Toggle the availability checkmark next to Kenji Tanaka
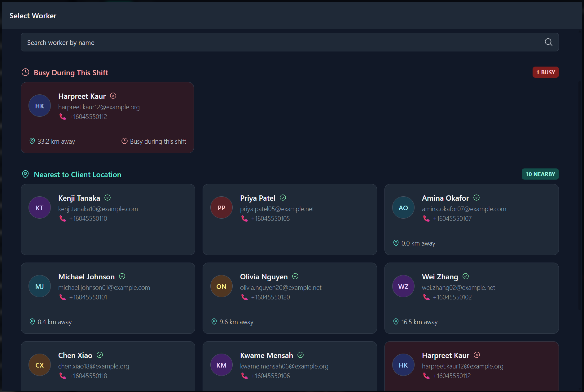The height and width of the screenshot is (392, 584). pyautogui.click(x=107, y=198)
